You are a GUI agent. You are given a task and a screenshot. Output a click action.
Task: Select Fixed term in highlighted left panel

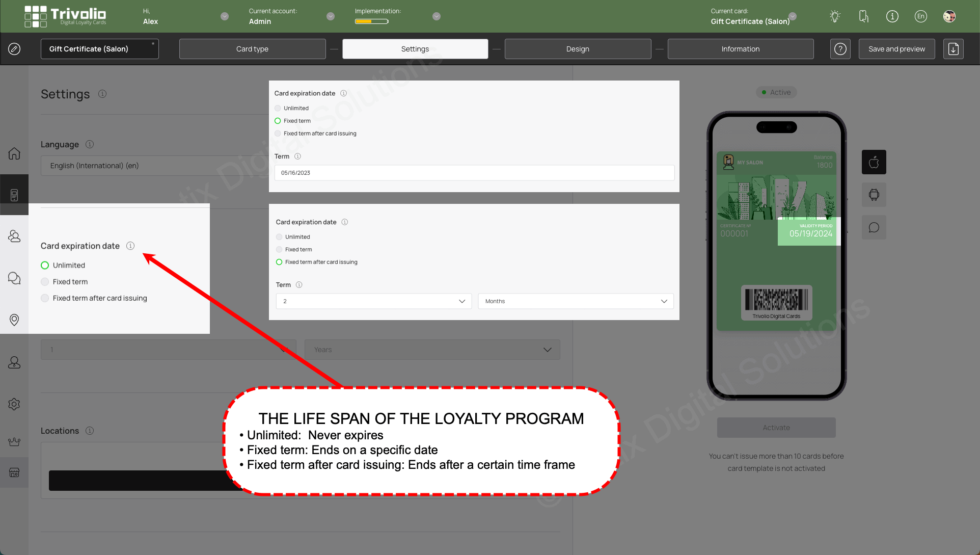pyautogui.click(x=45, y=282)
